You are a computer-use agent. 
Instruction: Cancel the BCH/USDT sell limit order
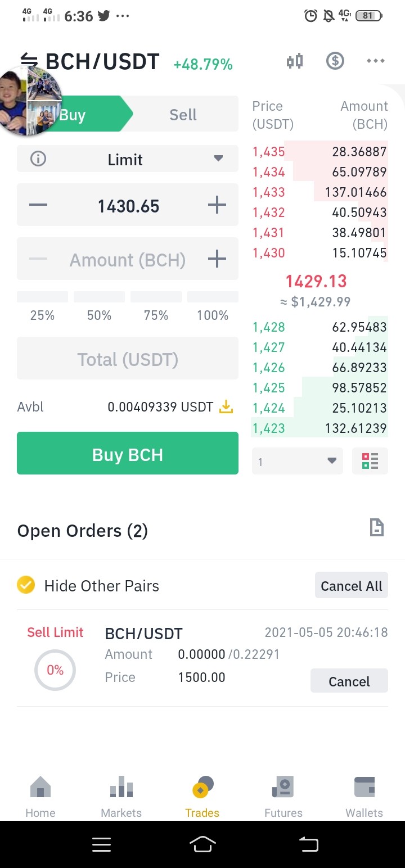(349, 681)
